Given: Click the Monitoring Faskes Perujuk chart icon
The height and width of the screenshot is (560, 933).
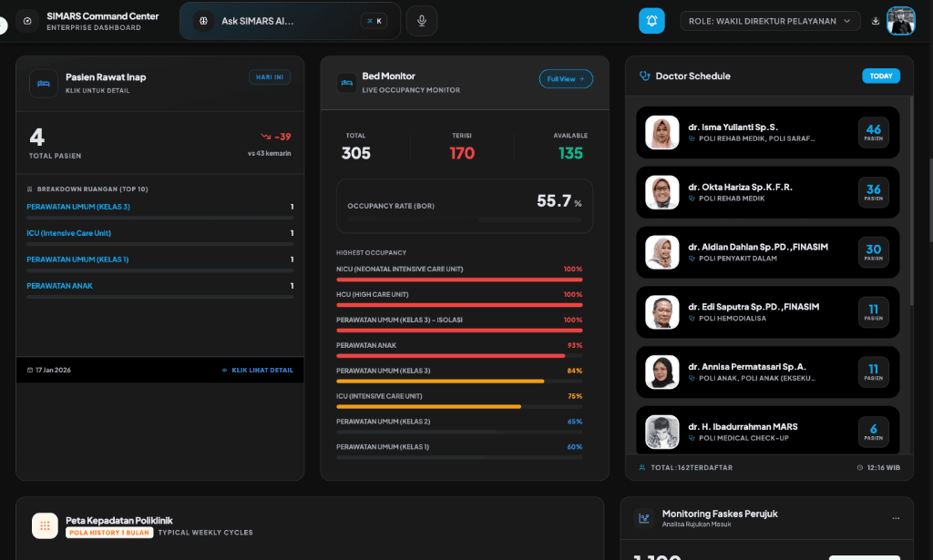Looking at the screenshot, I should [644, 518].
